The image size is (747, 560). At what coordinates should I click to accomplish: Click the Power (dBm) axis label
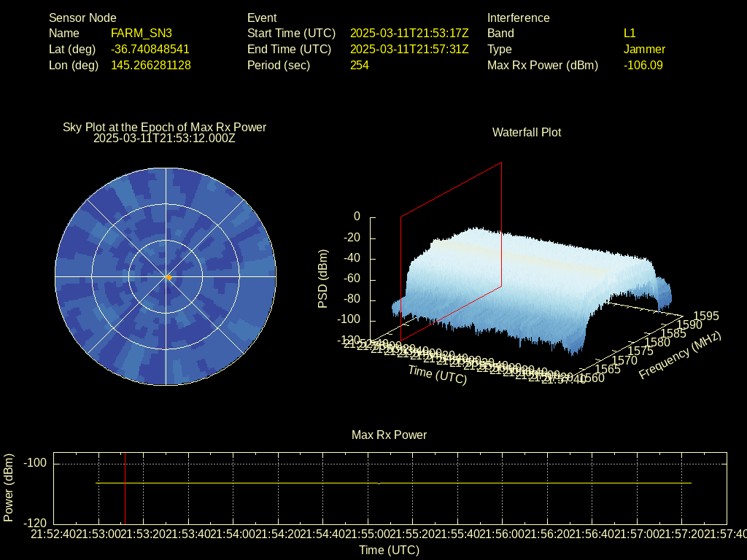pos(9,487)
